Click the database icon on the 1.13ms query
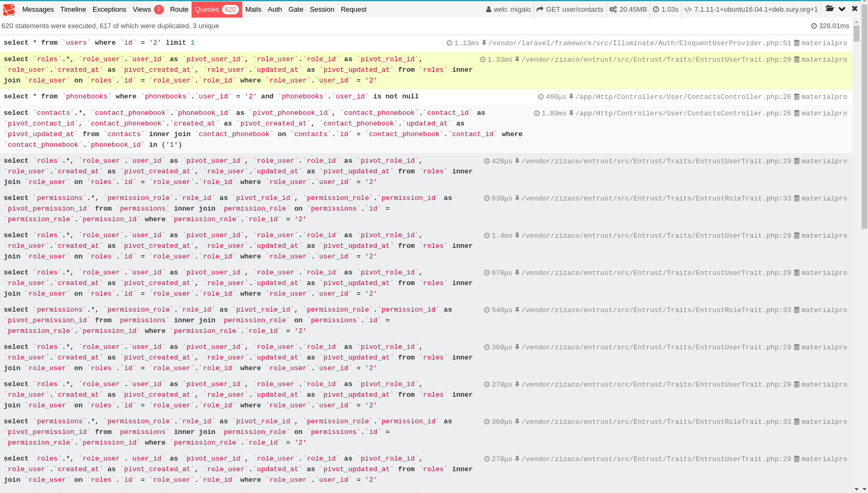This screenshot has width=868, height=493. pos(797,43)
